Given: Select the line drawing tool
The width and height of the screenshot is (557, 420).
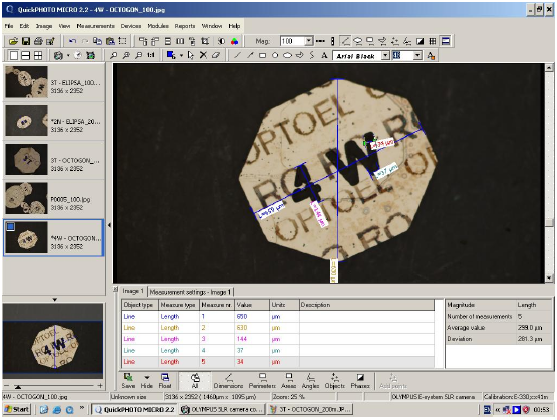Looking at the screenshot, I should [x=237, y=55].
